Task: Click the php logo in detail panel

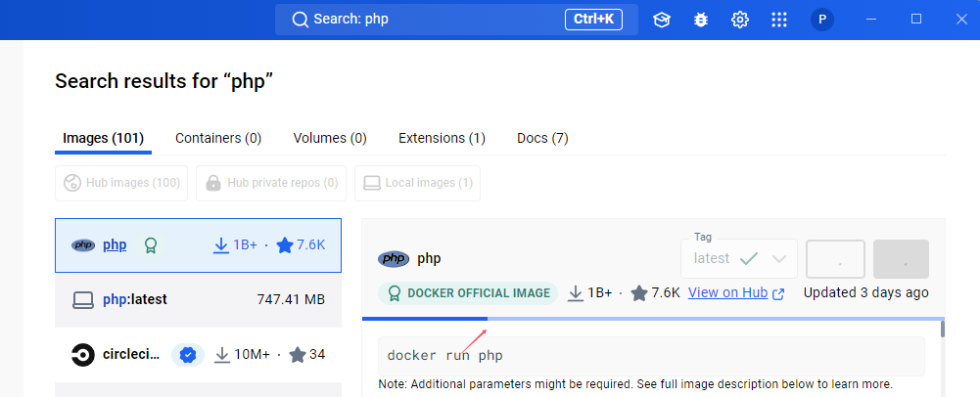Action: click(394, 259)
